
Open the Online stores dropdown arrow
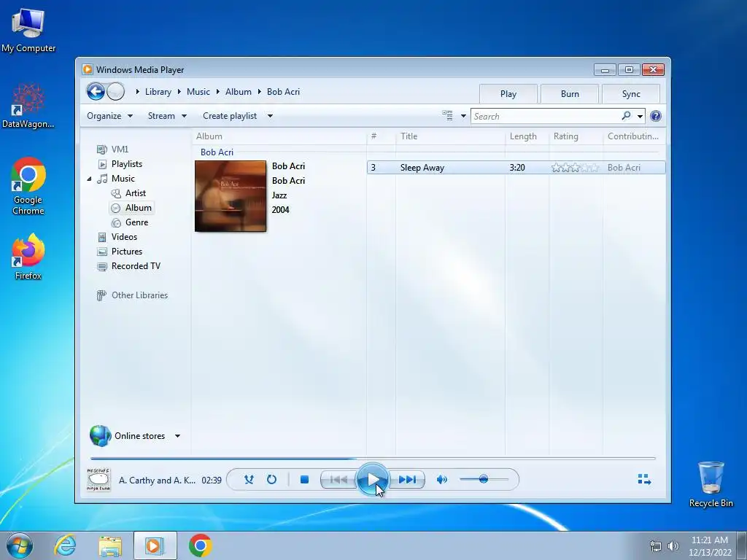click(177, 436)
